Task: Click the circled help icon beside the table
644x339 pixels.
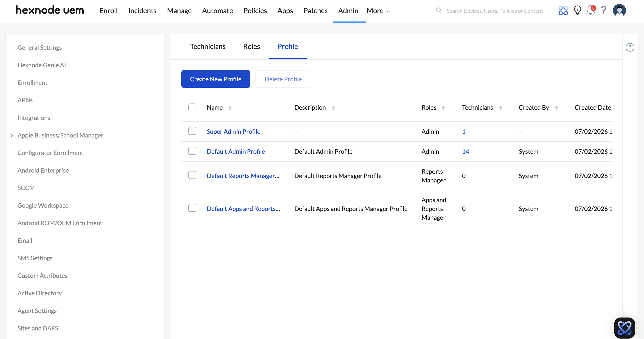Action: 630,47
